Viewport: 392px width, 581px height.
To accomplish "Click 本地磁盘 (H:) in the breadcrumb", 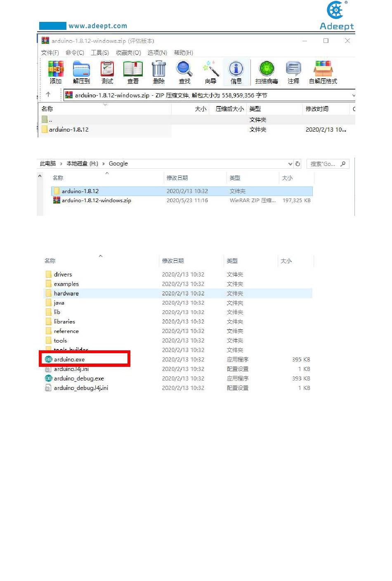I will [x=83, y=164].
